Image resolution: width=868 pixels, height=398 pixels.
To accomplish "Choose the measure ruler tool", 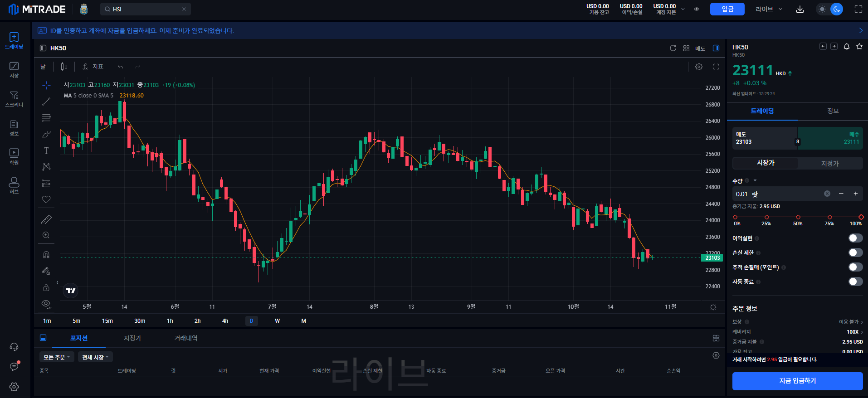I will (x=46, y=219).
